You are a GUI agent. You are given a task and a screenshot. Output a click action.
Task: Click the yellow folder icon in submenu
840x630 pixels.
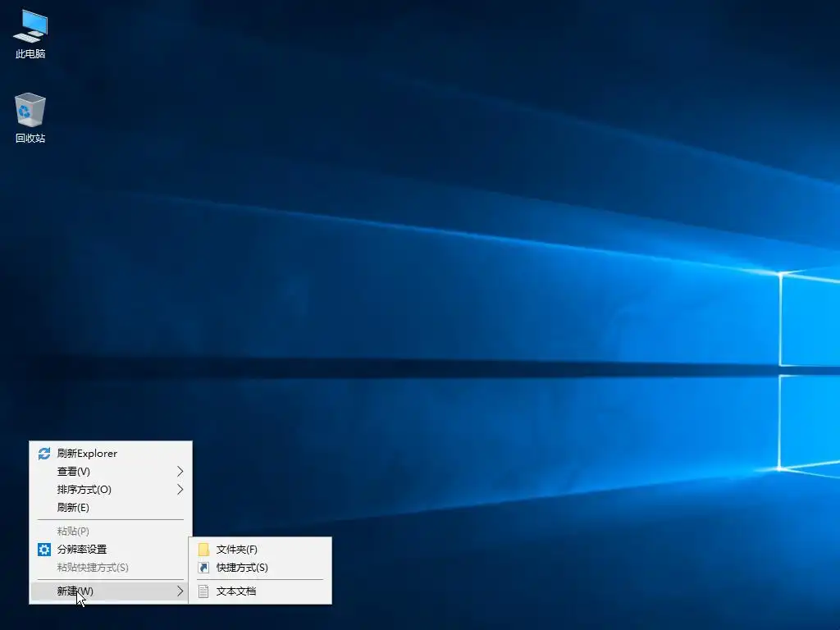[203, 550]
